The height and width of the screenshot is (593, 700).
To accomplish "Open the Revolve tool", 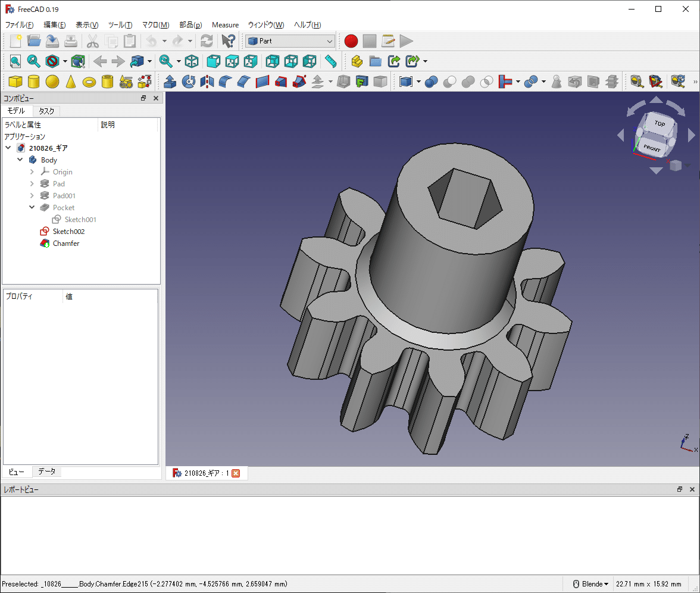I will coord(187,82).
